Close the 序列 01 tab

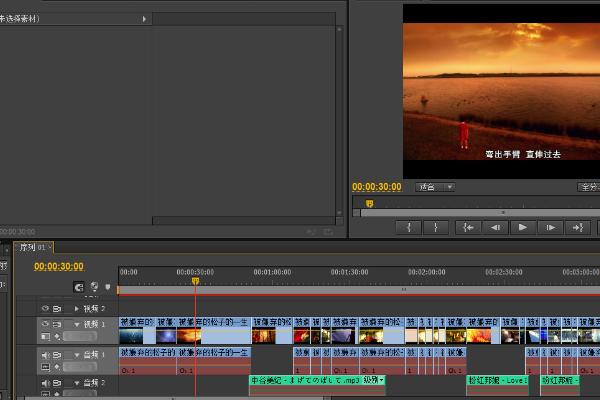click(50, 247)
